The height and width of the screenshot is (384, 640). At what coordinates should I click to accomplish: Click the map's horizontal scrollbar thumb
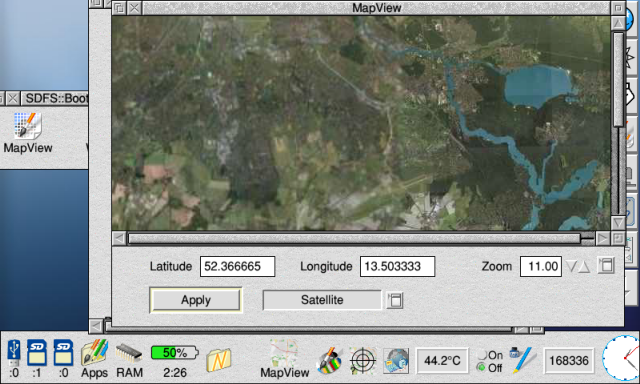point(354,238)
